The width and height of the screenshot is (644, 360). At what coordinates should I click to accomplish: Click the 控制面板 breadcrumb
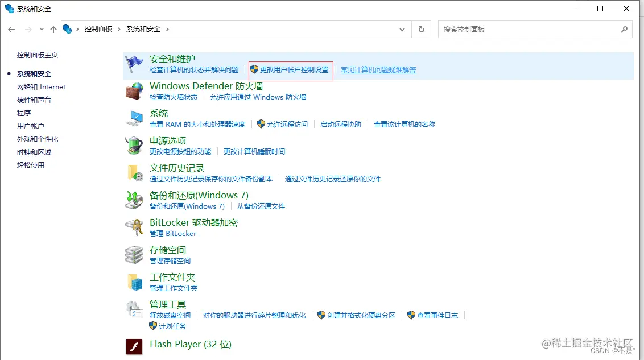pyautogui.click(x=98, y=29)
